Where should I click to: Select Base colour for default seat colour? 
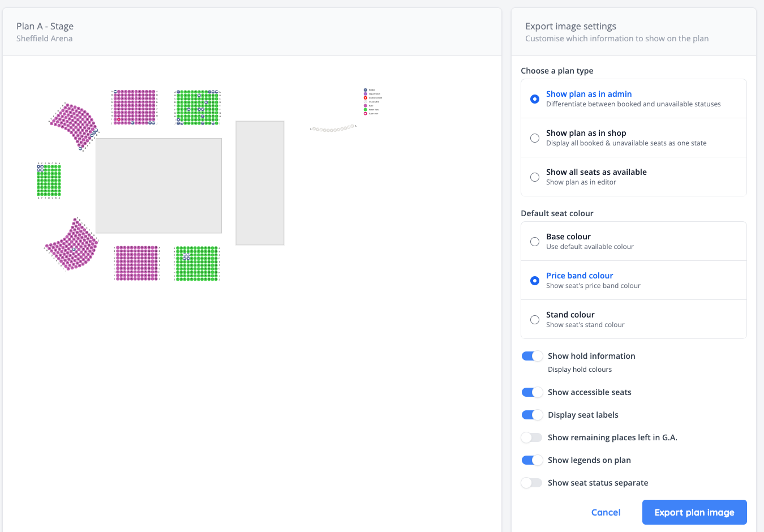tap(535, 241)
